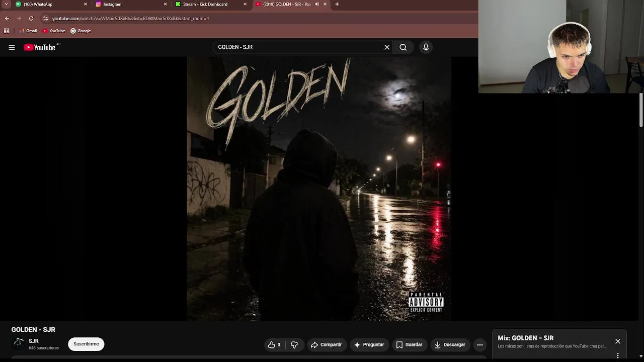This screenshot has height=362, width=644.
Task: Start voice search with the microphone icon
Action: [426, 47]
